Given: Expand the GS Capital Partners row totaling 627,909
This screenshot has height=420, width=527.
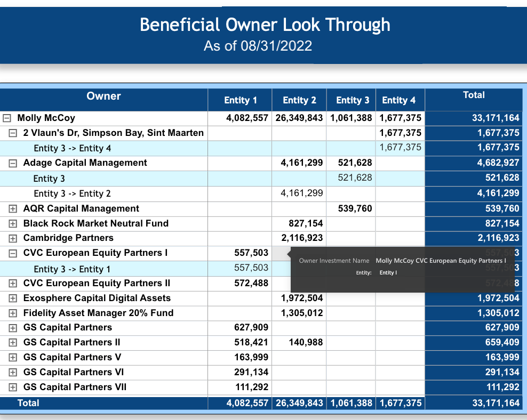Looking at the screenshot, I should coord(13,328).
